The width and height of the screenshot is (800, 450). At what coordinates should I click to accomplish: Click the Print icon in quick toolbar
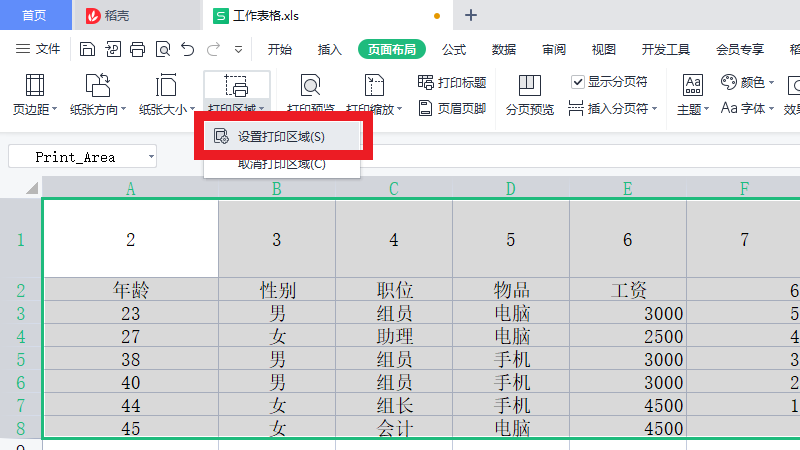coord(138,49)
